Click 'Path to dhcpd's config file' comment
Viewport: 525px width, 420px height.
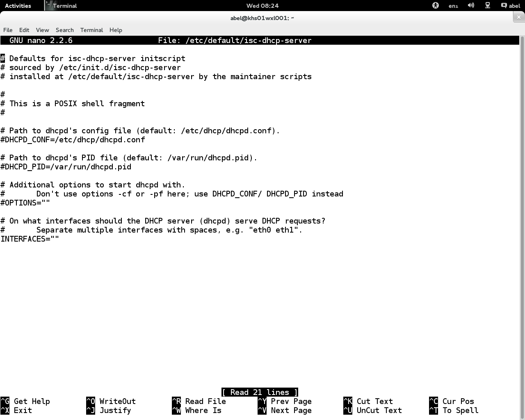(140, 131)
